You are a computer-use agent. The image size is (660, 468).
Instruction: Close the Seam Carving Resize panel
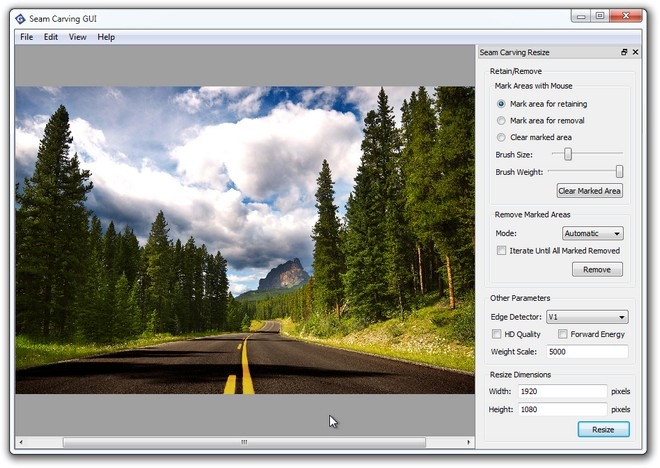(635, 52)
